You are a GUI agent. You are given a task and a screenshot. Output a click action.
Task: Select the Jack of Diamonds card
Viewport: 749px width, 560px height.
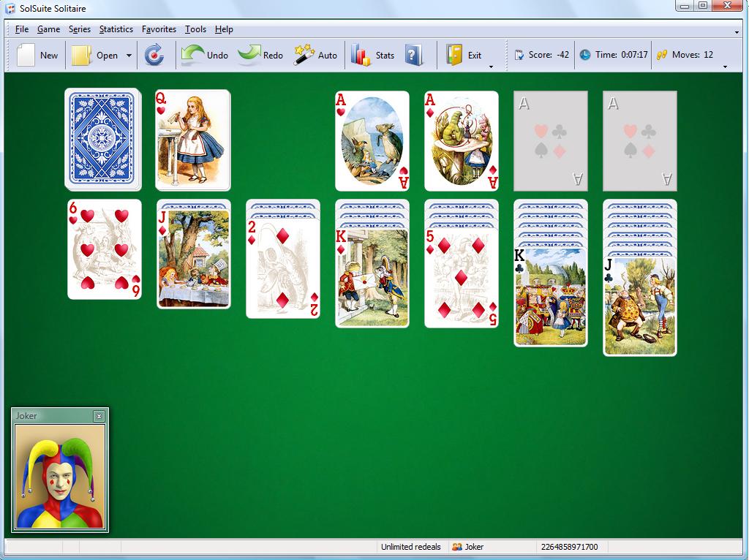(194, 260)
